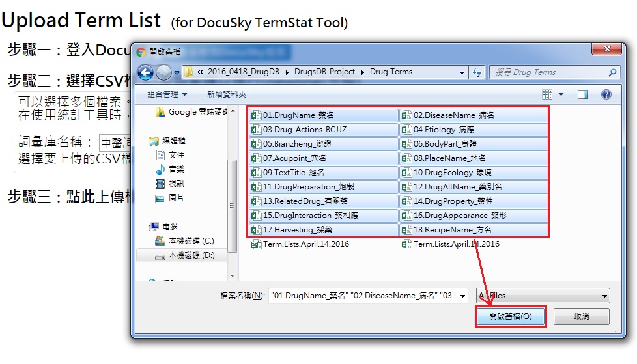The height and width of the screenshot is (364, 637).
Task: Click icon of right Term.Lists.April.14.2016 file
Action: [x=406, y=244]
